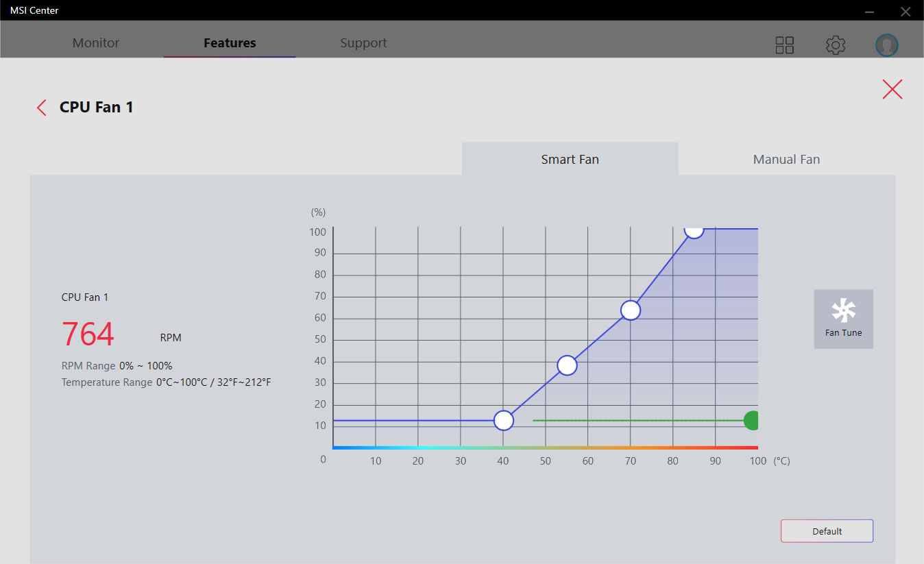924x564 pixels.
Task: Close the MSI Center window
Action: tap(905, 11)
